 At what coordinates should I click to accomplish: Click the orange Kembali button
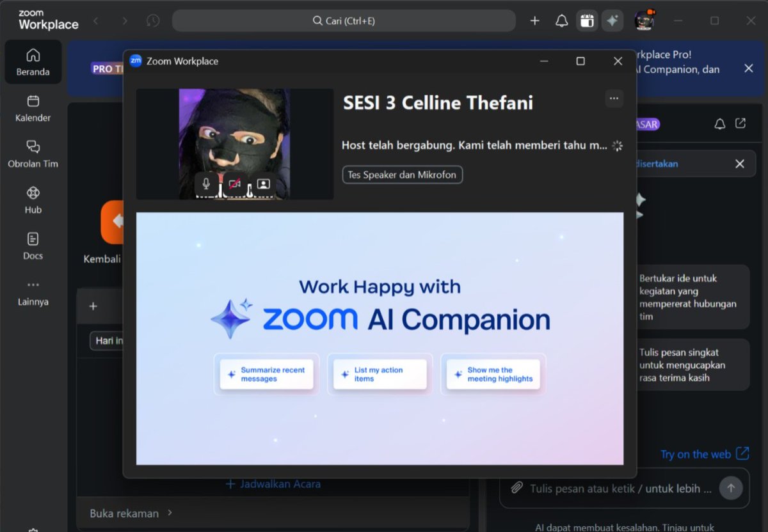point(113,222)
